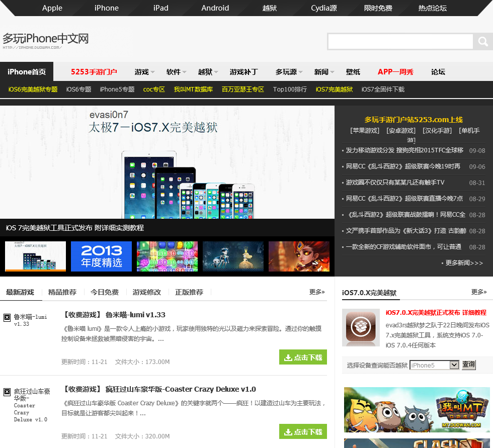Viewport: 493px width, 448px height.
Task: Open iPhone5专题 sub-nav link
Action: pyautogui.click(x=117, y=89)
